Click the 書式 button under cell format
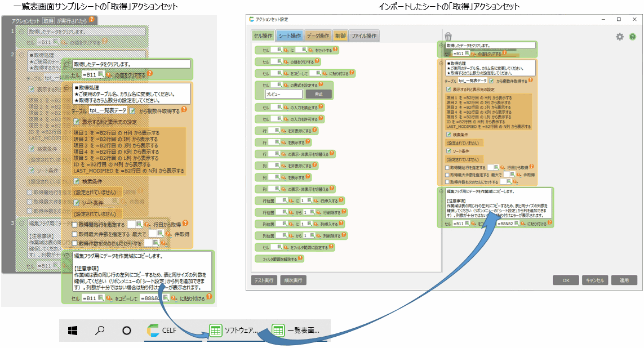This screenshot has height=348, width=644. pyautogui.click(x=318, y=94)
